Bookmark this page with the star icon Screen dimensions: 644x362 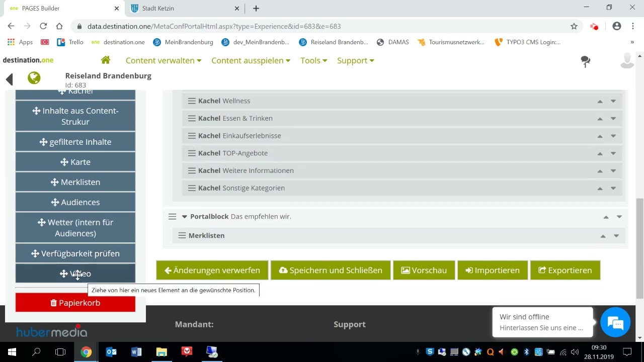pyautogui.click(x=574, y=26)
